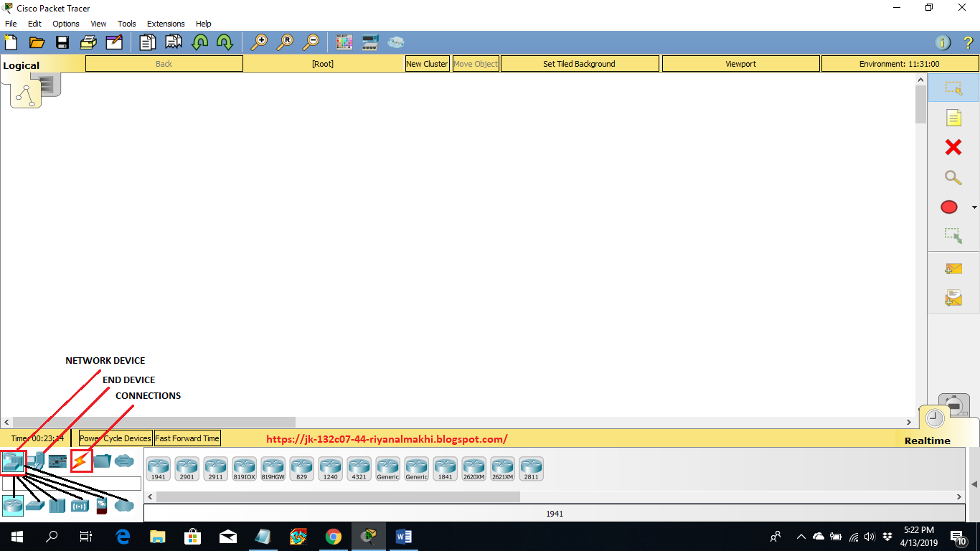Viewport: 980px width, 551px height.
Task: Open Chrome from the taskbar
Action: point(333,537)
